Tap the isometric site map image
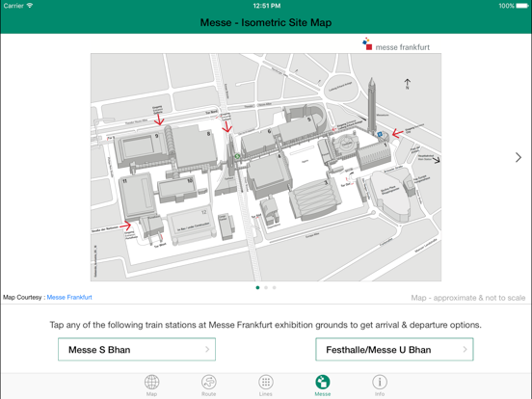This screenshot has height=399, width=532. tap(266, 168)
